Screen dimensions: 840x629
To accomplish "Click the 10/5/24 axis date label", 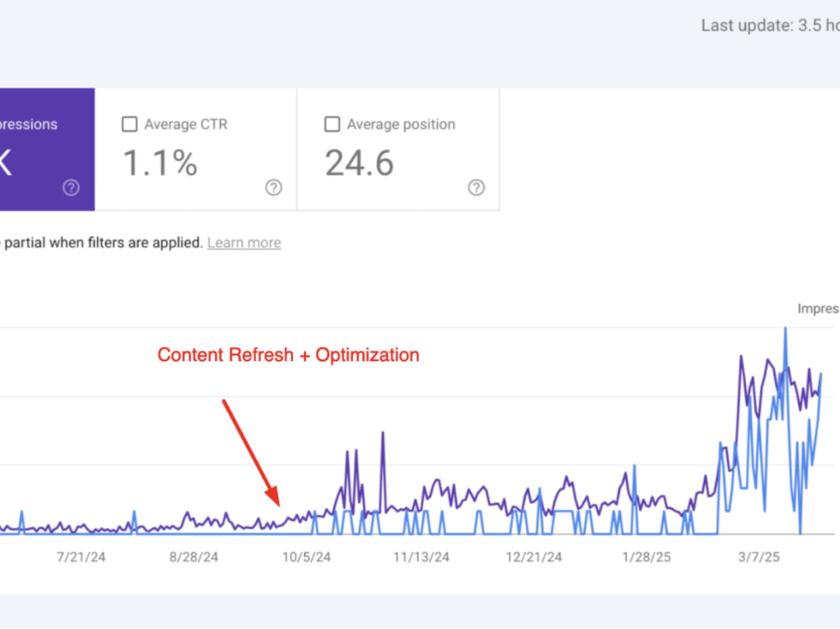I will tap(307, 558).
